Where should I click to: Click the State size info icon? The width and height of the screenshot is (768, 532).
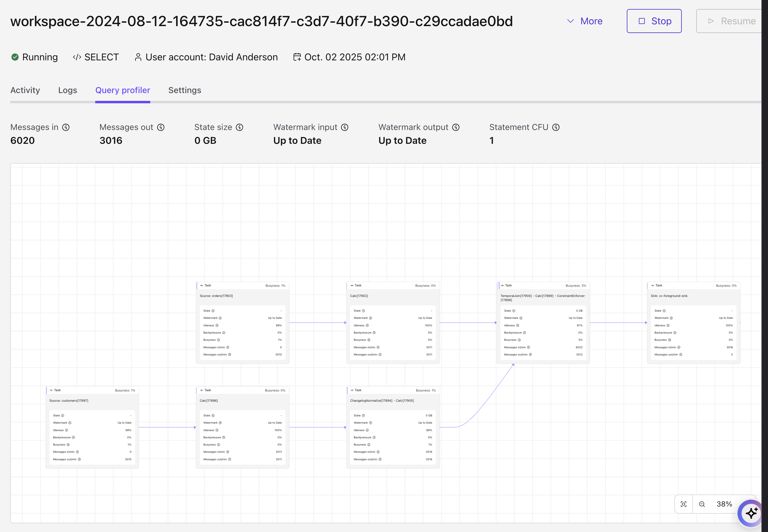tap(239, 127)
